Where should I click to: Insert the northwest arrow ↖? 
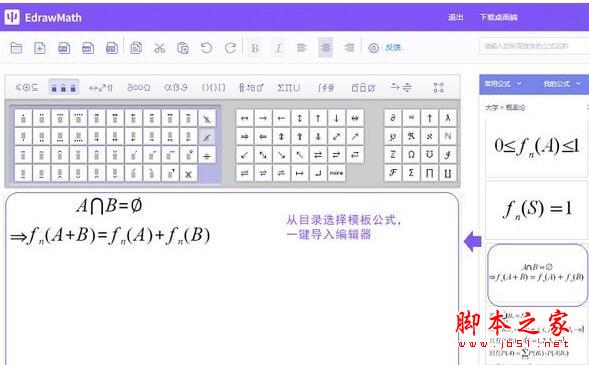300,155
